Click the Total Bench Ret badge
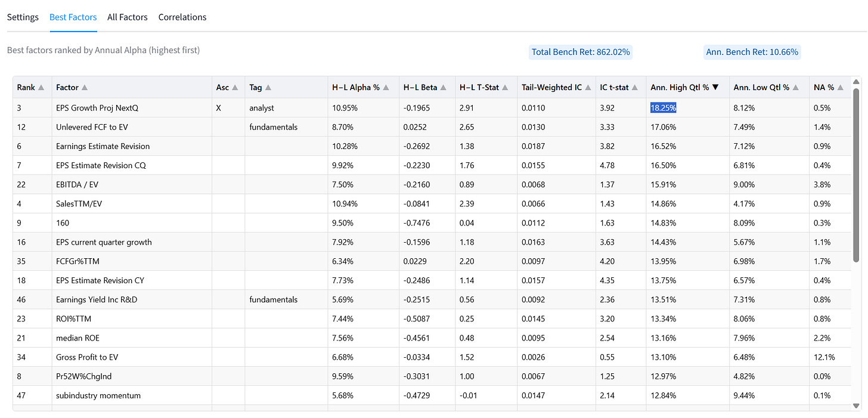This screenshot has height=418, width=868. pos(581,52)
